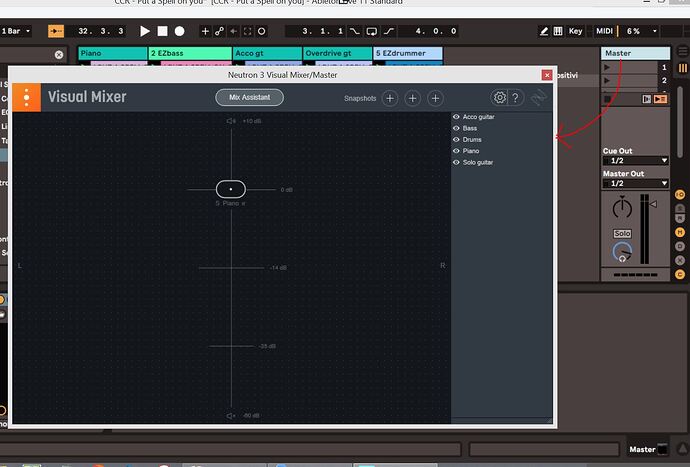Switch to Session view orange bars icon
Image resolution: width=690 pixels, height=467 pixels.
[683, 68]
